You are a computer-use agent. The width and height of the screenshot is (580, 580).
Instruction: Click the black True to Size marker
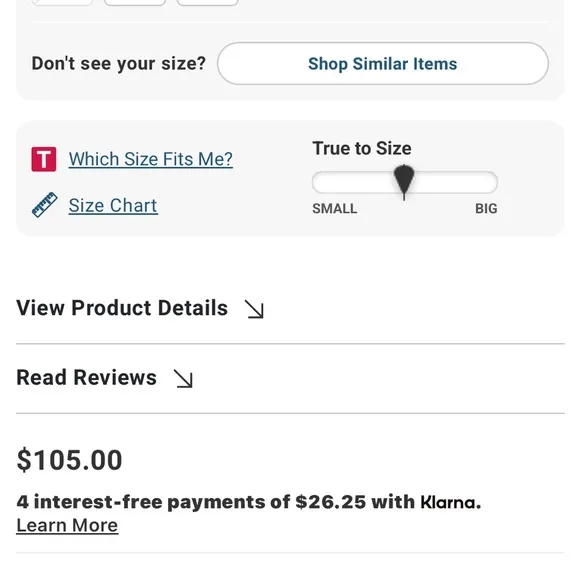[404, 182]
